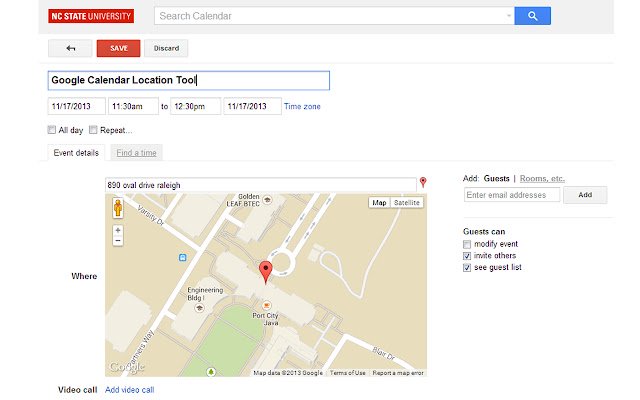Click Add video call link

pyautogui.click(x=129, y=390)
